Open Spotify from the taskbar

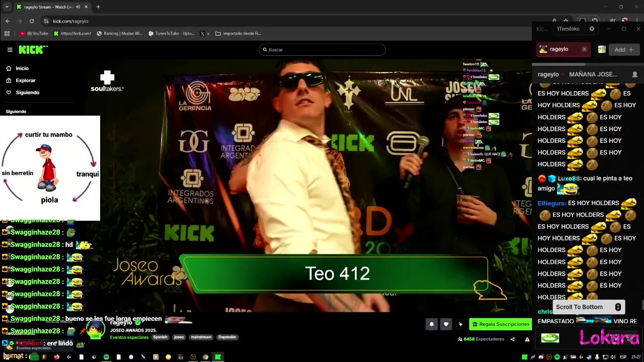pyautogui.click(x=106, y=357)
